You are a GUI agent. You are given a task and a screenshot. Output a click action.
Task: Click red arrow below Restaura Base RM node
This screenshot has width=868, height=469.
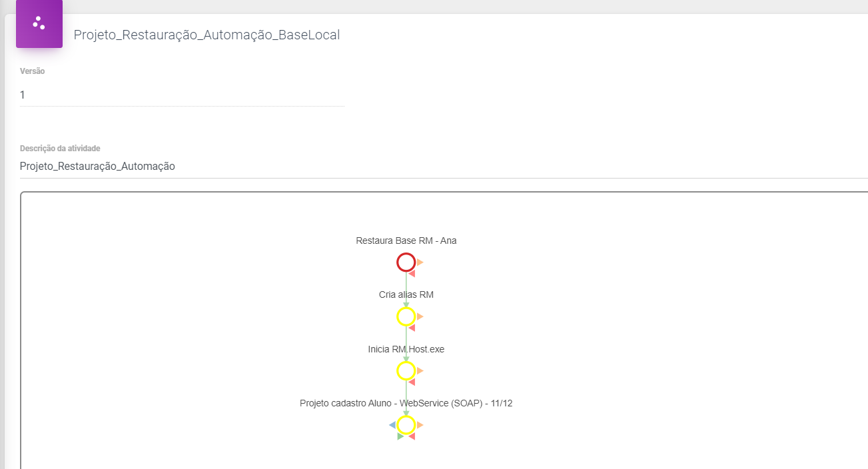click(x=412, y=273)
